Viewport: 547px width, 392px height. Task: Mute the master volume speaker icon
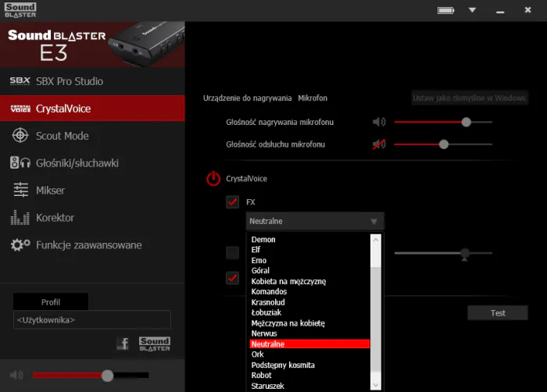[x=16, y=376]
